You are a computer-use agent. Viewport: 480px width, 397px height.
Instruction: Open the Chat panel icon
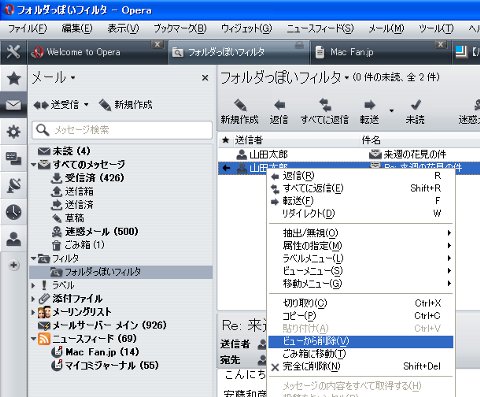[14, 159]
